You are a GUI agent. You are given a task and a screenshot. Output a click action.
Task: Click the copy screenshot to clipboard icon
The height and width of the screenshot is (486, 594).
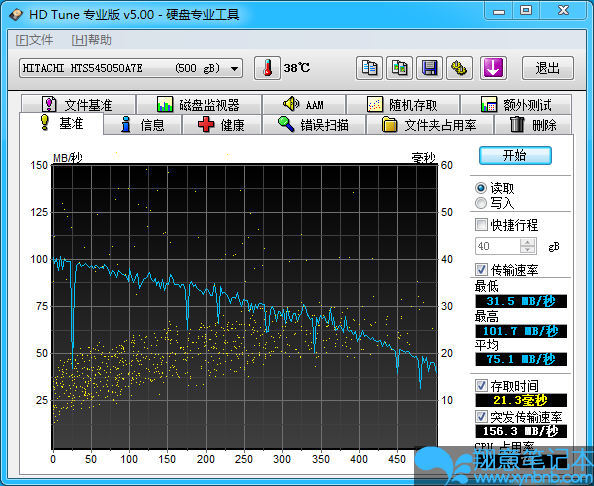[399, 68]
